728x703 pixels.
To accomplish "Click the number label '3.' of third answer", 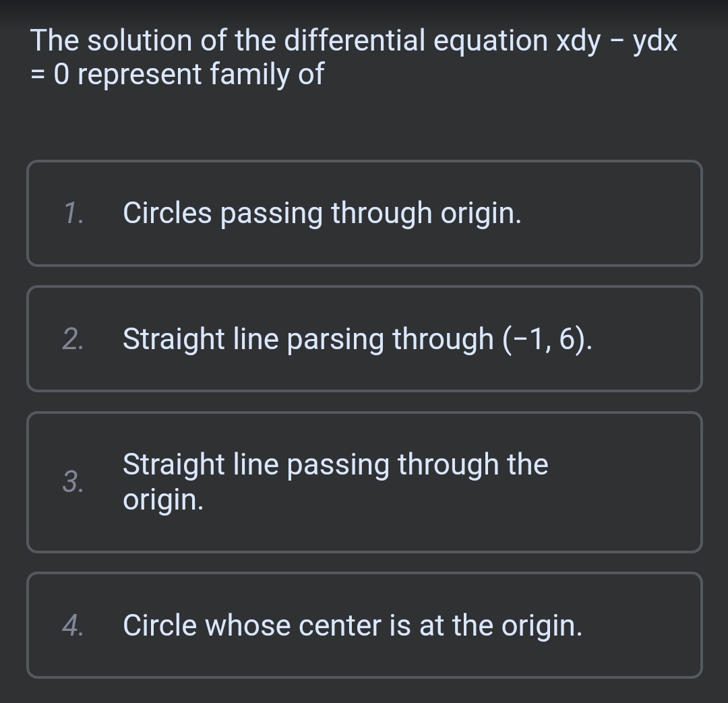I will tap(74, 483).
